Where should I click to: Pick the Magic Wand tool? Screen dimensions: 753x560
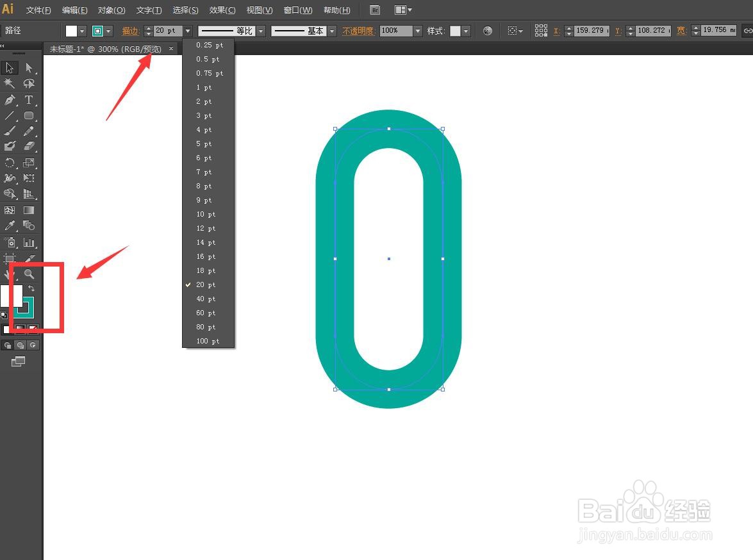pos(10,83)
